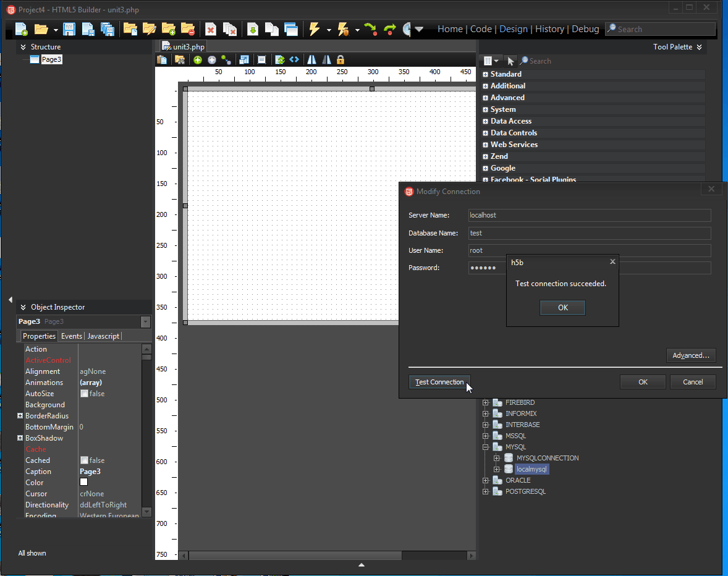This screenshot has width=728, height=576.
Task: Expand the Standard palette category
Action: click(x=485, y=74)
